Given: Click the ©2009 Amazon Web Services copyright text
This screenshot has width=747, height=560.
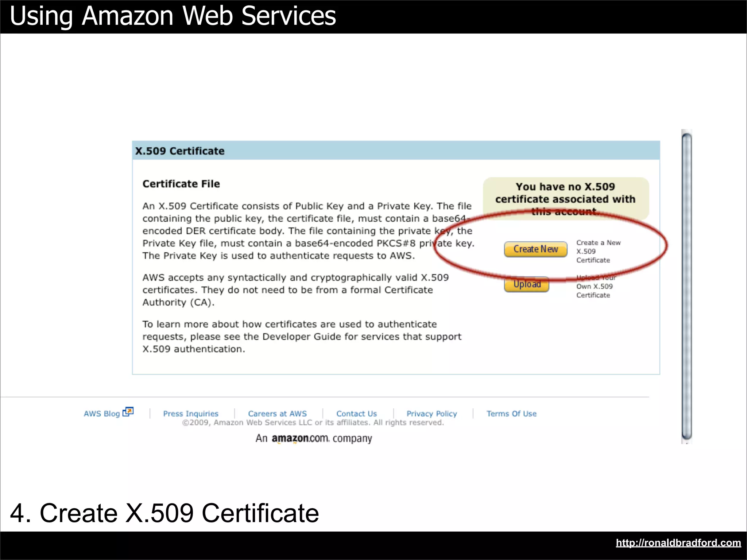Looking at the screenshot, I should coord(313,423).
